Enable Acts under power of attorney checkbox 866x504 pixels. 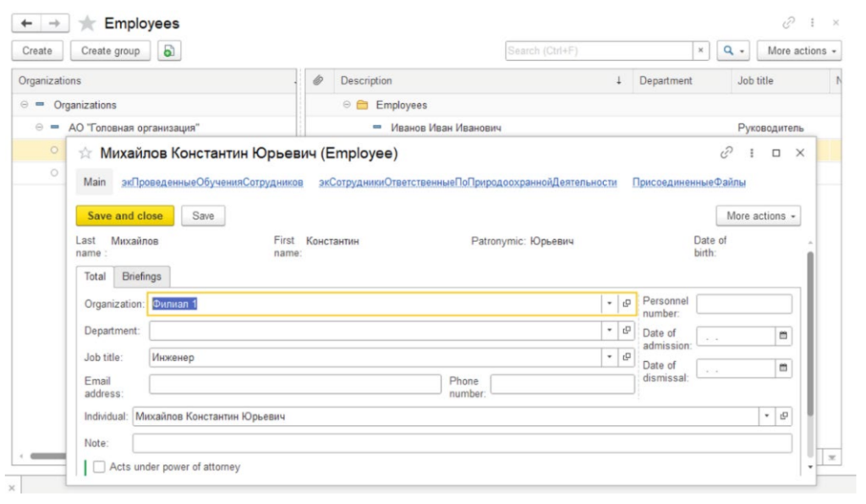point(100,467)
